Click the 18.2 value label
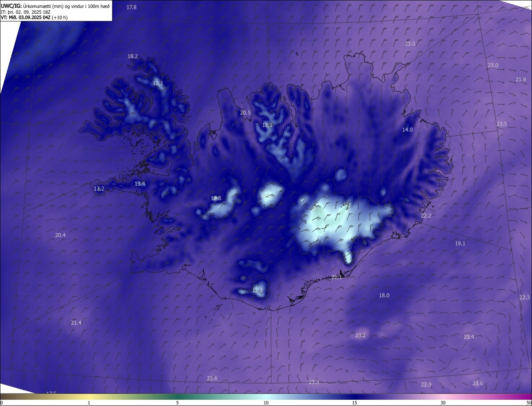 pos(133,56)
